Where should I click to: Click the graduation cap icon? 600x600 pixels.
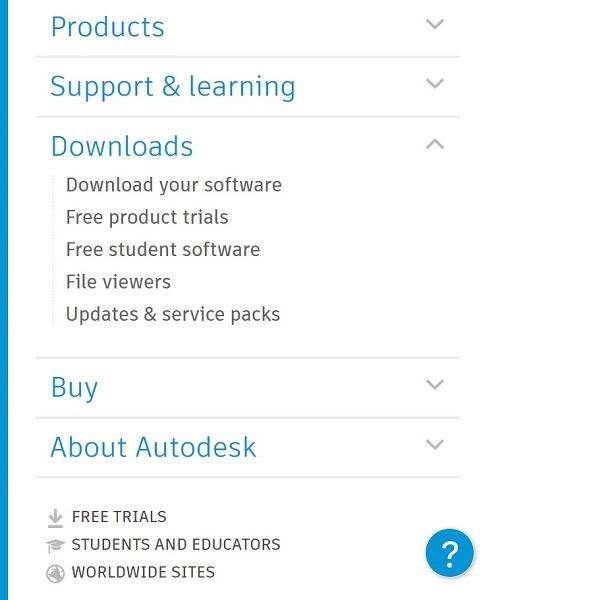coord(55,546)
